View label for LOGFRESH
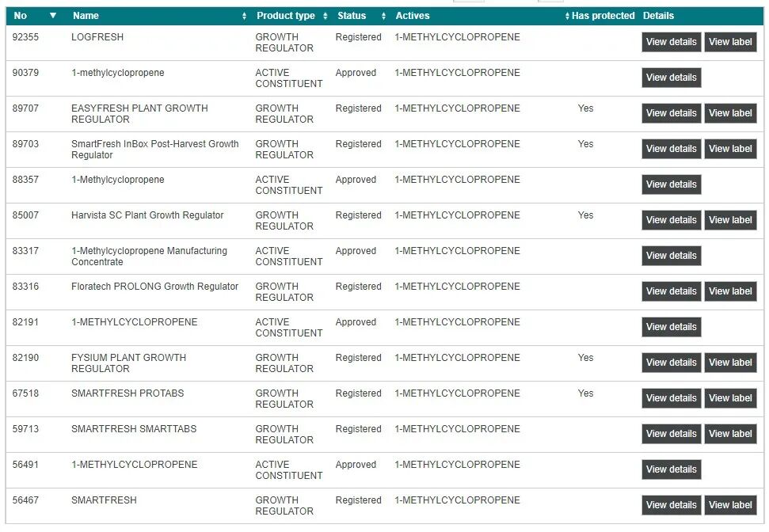The height and width of the screenshot is (532, 769). [x=730, y=42]
